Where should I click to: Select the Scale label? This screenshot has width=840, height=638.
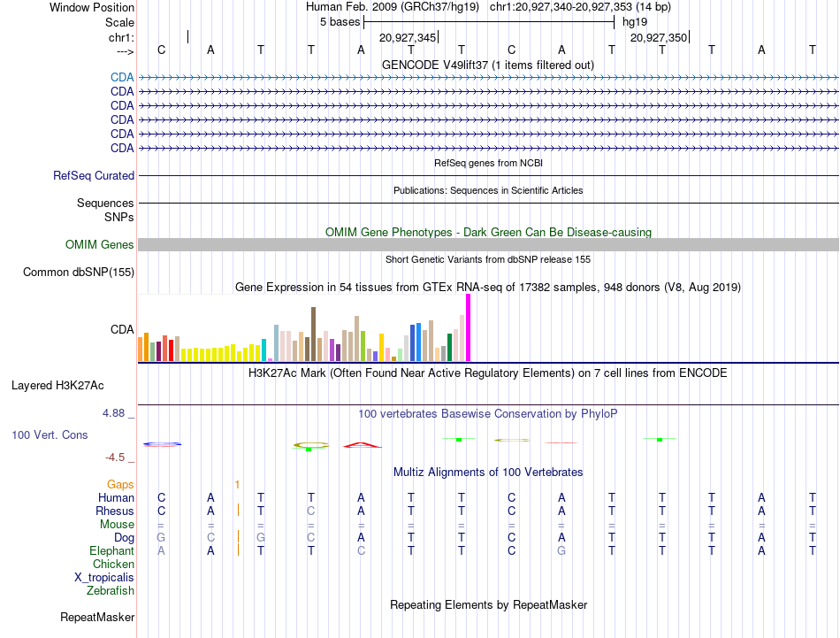(x=119, y=22)
